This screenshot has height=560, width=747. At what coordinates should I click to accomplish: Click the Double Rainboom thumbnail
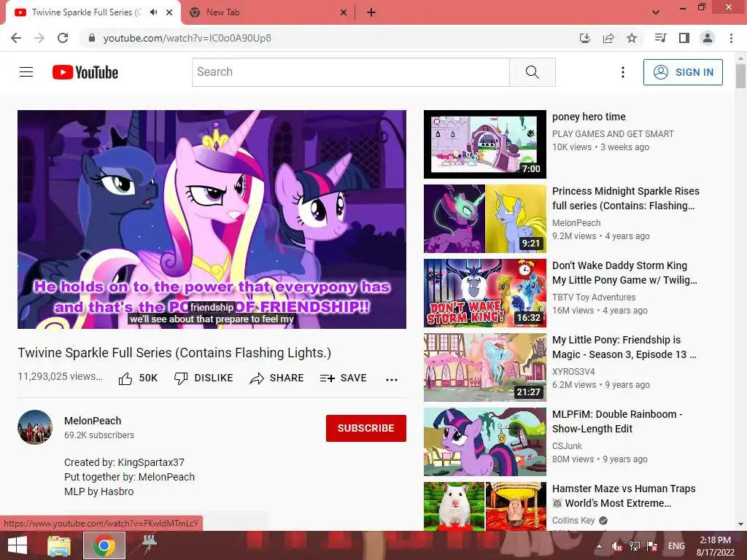[485, 441]
